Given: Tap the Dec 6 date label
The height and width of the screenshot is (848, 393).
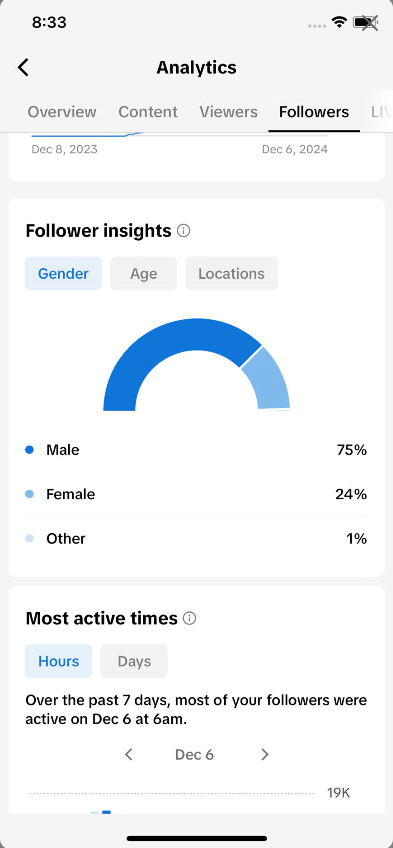Looking at the screenshot, I should coord(194,754).
